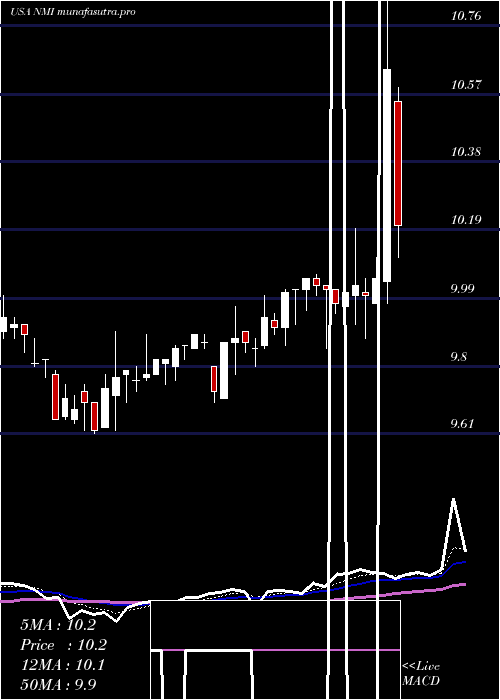This screenshot has width=500, height=700.
Task: Click the tall white candlestick reaching 10.57
Action: point(387,175)
